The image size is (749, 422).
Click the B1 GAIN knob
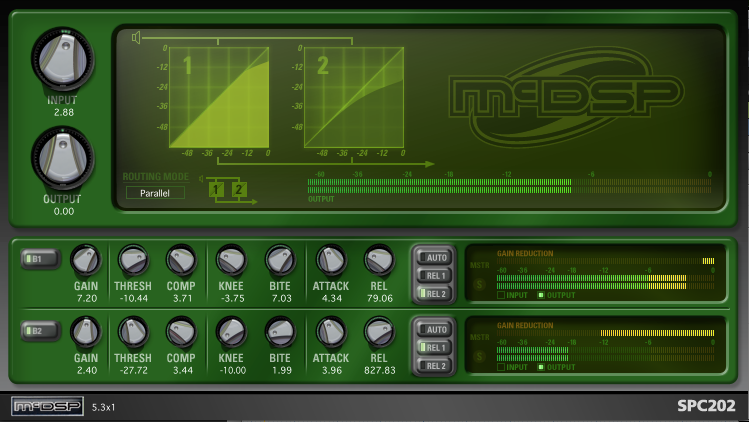(86, 261)
